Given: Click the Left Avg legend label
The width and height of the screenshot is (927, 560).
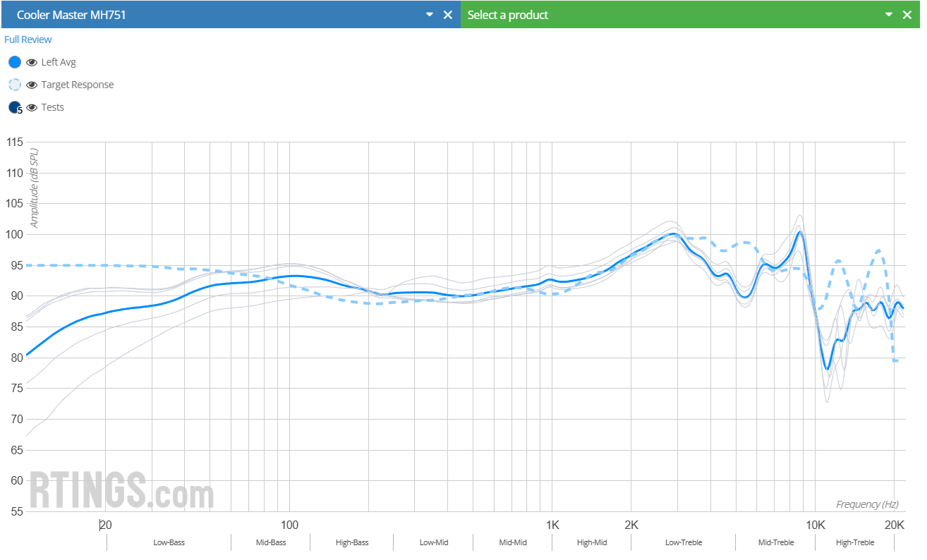Looking at the screenshot, I should (x=59, y=62).
